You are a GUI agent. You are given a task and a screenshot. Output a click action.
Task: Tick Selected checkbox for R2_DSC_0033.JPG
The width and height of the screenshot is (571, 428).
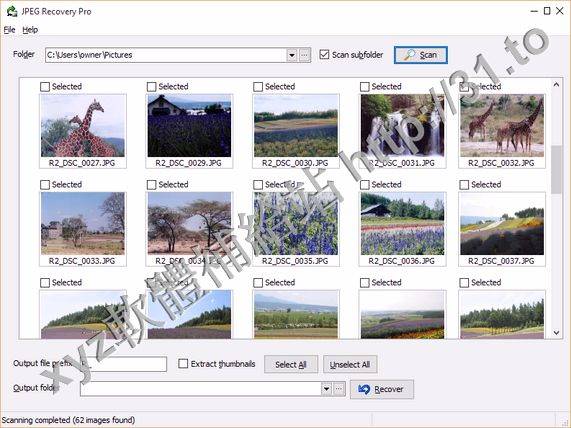point(45,185)
